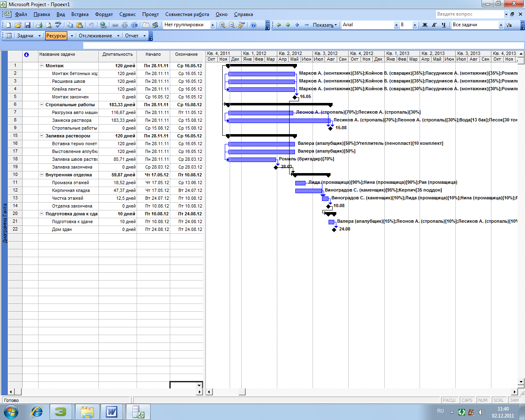The width and height of the screenshot is (525, 420).
Task: Open Internet Explorer from the taskbar
Action: pyautogui.click(x=37, y=412)
